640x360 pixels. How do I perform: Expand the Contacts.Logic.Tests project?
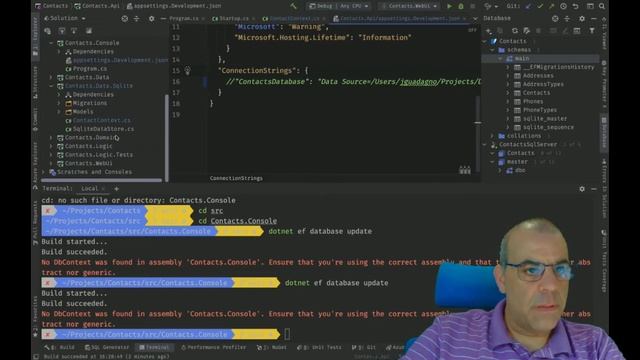click(51, 155)
